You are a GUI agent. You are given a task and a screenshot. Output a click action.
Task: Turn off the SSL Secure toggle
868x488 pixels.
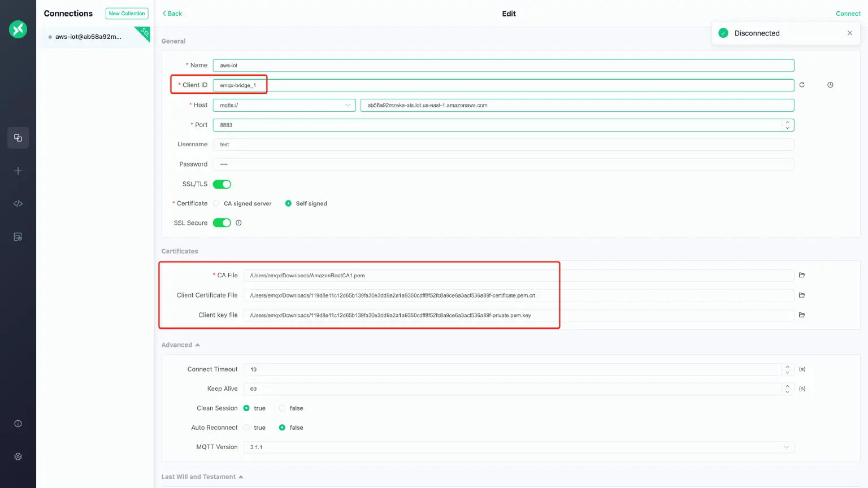(x=222, y=223)
